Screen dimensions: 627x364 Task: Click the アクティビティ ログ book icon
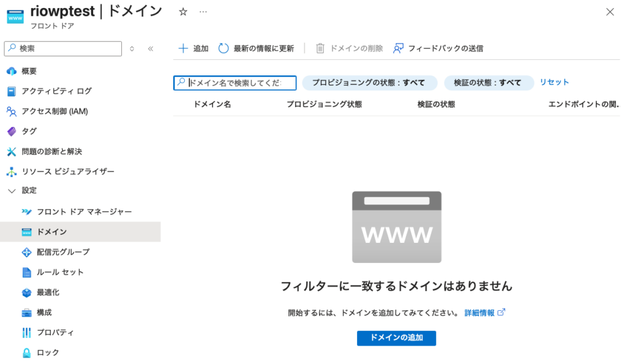(x=12, y=91)
